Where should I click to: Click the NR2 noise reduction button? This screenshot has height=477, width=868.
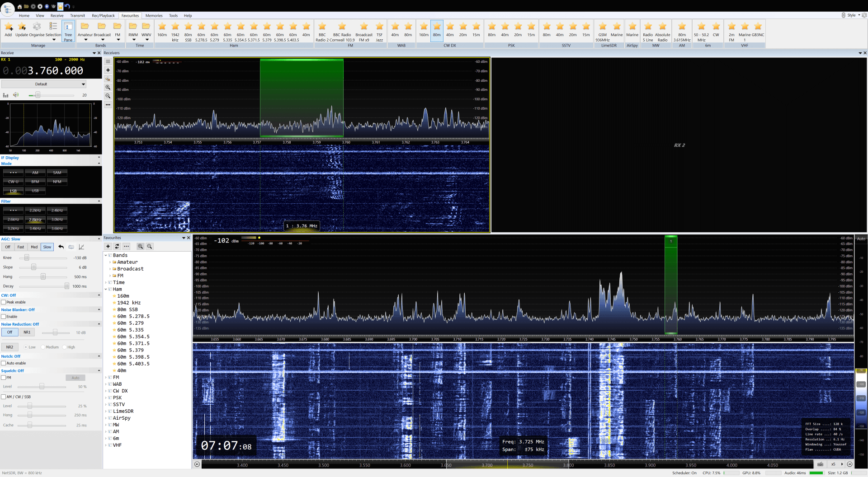coord(9,347)
